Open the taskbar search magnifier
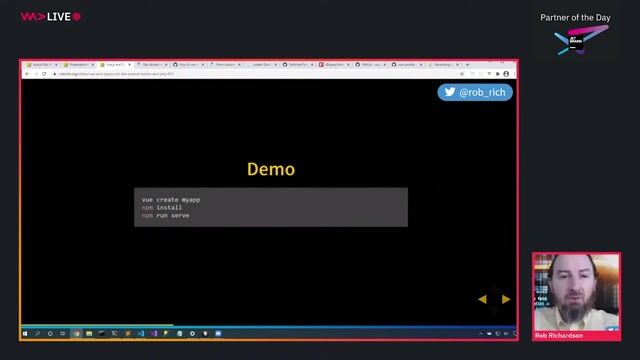 [x=38, y=333]
